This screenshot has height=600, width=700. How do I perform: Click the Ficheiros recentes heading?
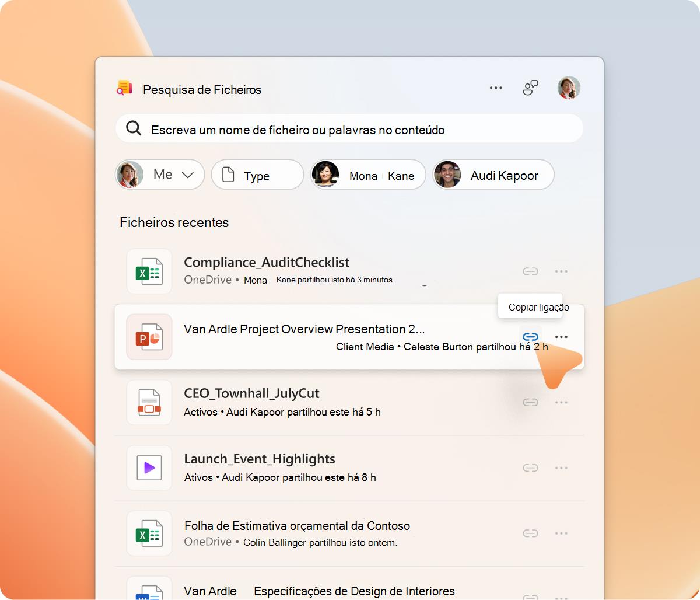(x=174, y=222)
